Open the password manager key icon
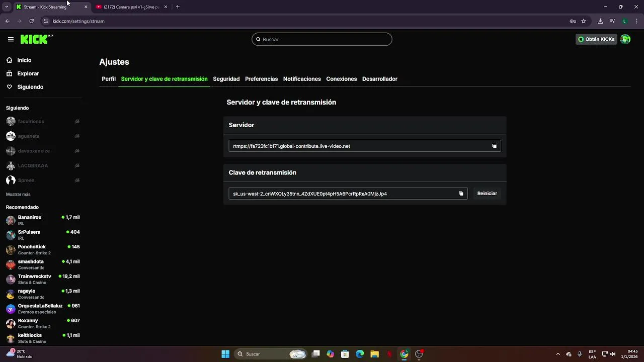644x362 pixels. [573, 21]
